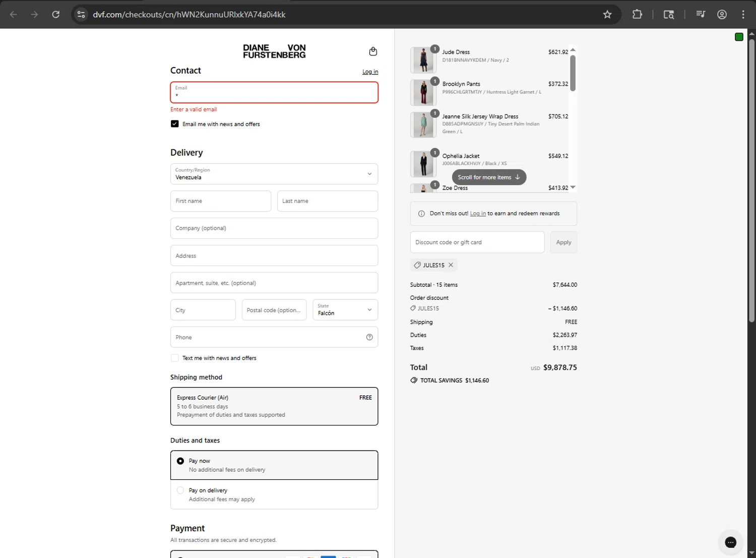The image size is (756, 558).
Task: Select Express Courier (Air) shipping method
Action: coord(274,406)
